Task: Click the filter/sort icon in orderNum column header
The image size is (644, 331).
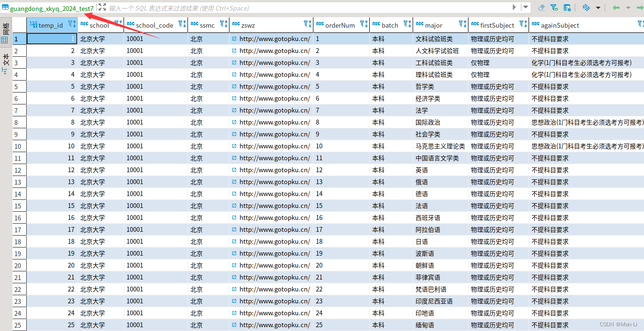Action: coord(364,23)
